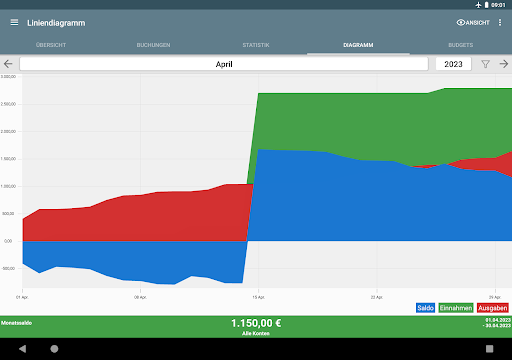Switch to the Budgets tab

pos(461,45)
